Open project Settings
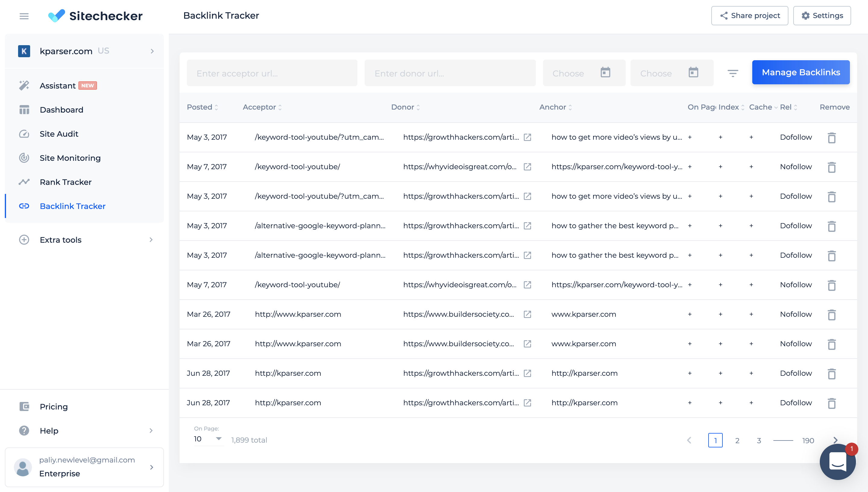This screenshot has width=868, height=492. [822, 16]
